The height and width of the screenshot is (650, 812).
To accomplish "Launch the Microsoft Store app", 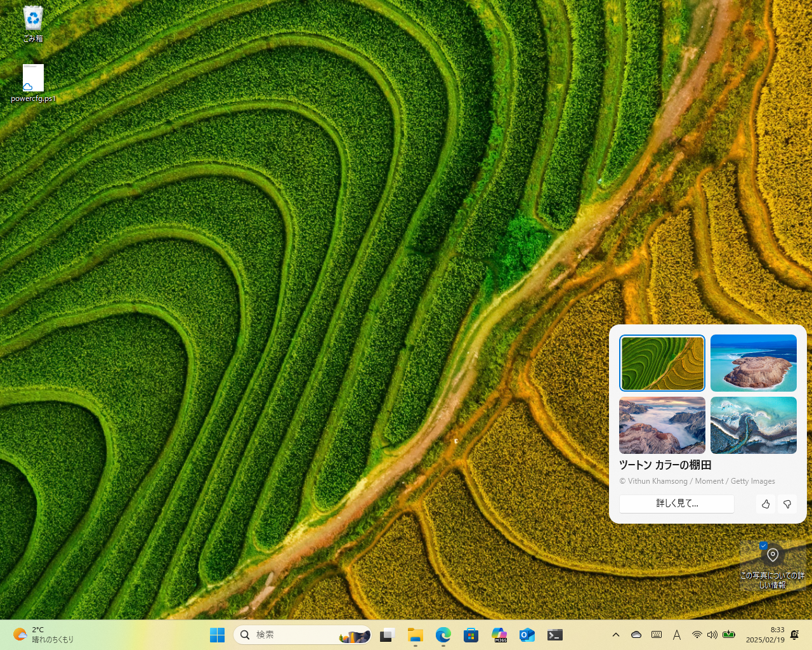I will (471, 635).
